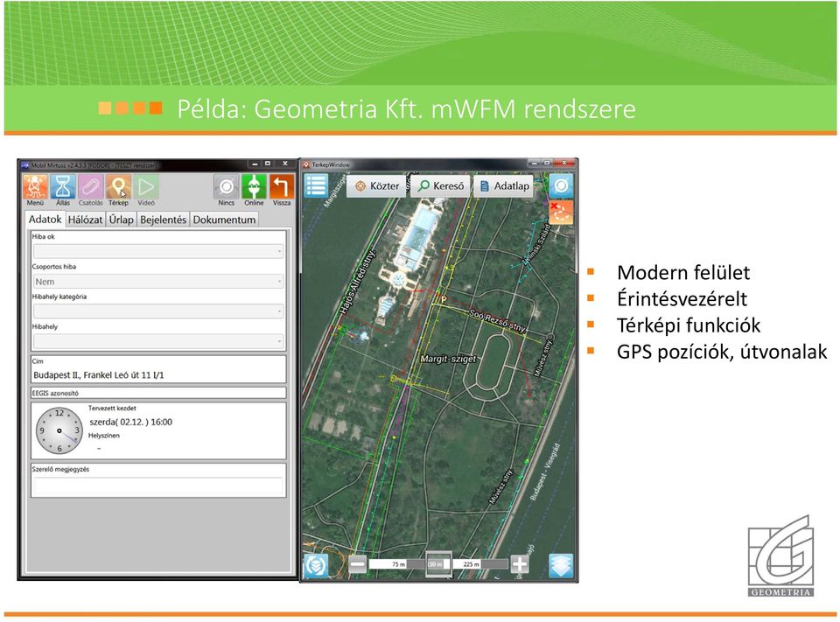This screenshot has width=840, height=622.
Task: Click the Közter button
Action: tap(376, 186)
